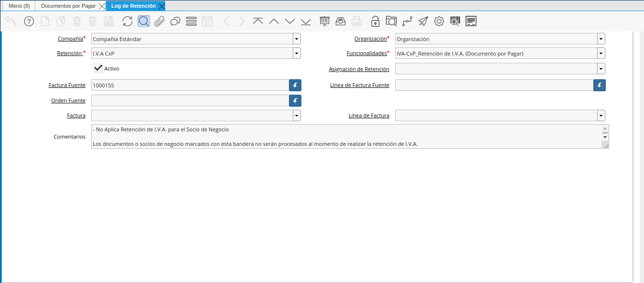Image resolution: width=644 pixels, height=283 pixels.
Task: Expand the Asignación de Retención dropdown
Action: [x=601, y=69]
